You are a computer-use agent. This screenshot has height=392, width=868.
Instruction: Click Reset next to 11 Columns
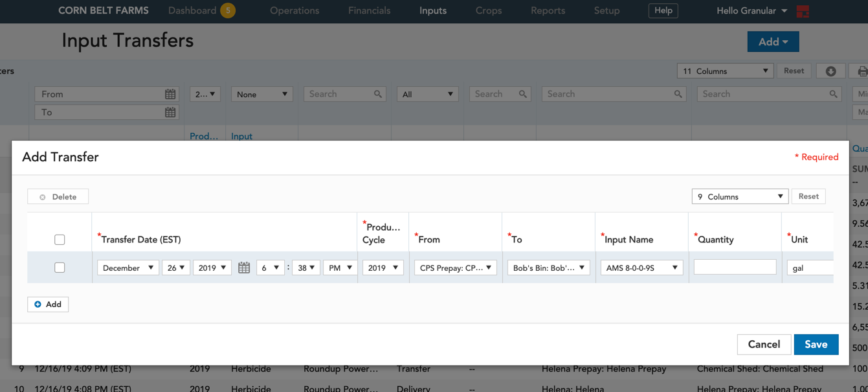click(794, 71)
